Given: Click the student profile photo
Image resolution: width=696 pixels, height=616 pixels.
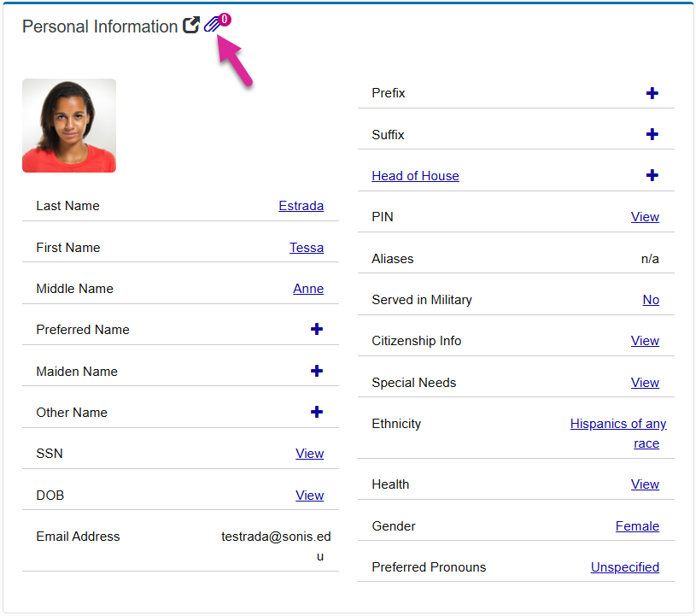Looking at the screenshot, I should pyautogui.click(x=69, y=126).
